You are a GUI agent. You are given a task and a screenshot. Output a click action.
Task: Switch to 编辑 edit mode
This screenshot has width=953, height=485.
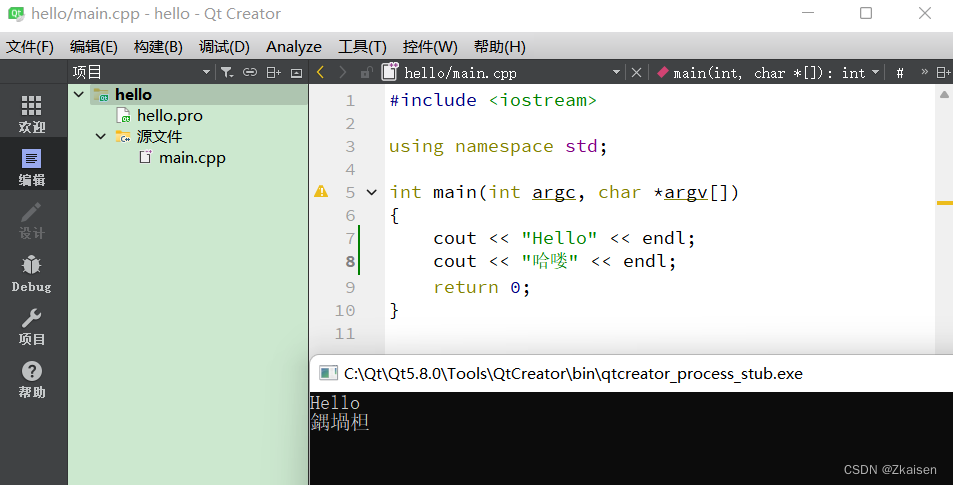(x=32, y=167)
